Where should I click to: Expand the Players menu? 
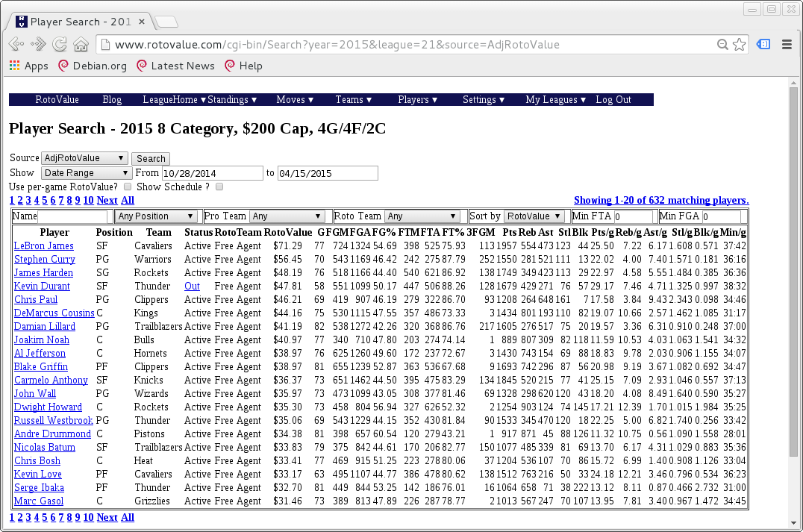click(418, 99)
